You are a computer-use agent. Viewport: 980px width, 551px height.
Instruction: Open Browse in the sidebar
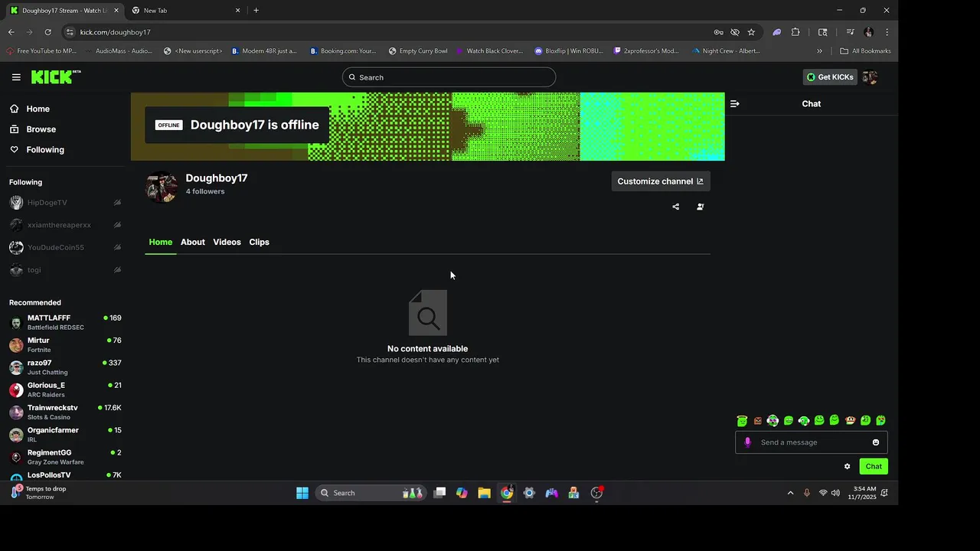[x=34, y=129]
